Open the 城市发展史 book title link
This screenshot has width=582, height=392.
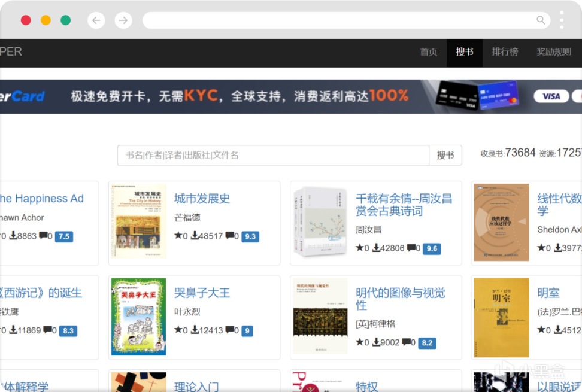click(202, 199)
